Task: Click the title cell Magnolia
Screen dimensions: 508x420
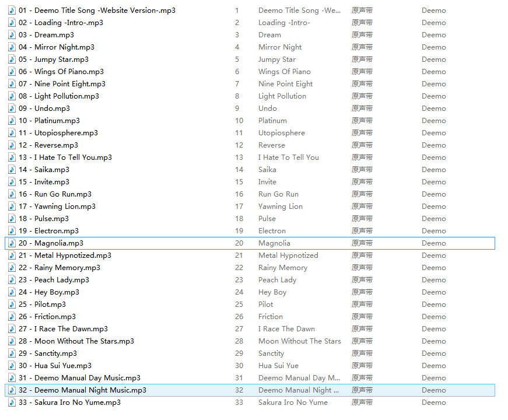Action: [x=274, y=243]
